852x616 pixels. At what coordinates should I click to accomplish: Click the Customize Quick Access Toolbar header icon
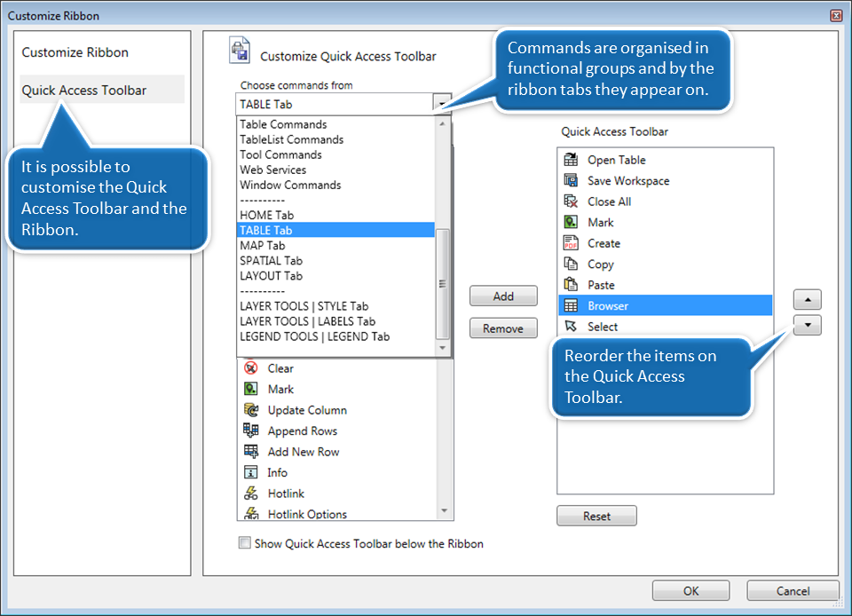tap(240, 51)
